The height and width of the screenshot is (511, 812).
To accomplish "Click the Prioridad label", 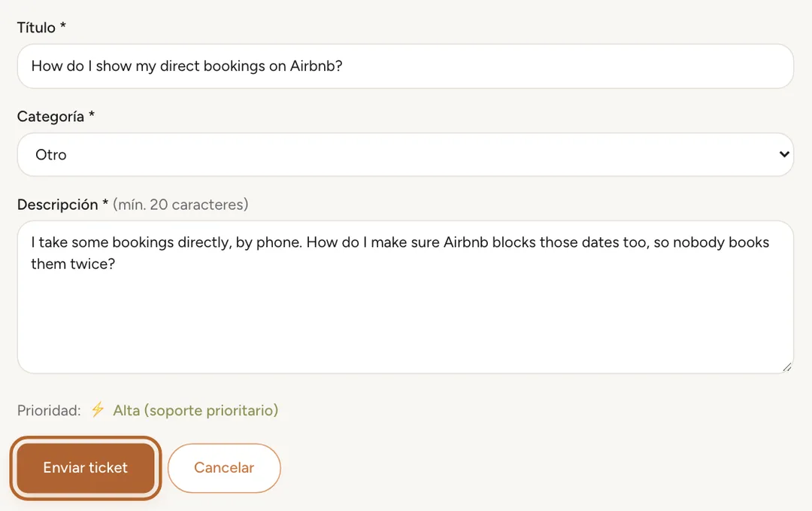I will tap(49, 410).
